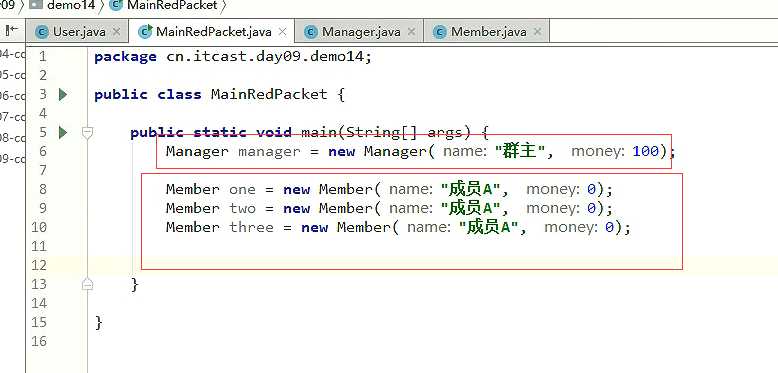Viewport: 778px width, 373px height.
Task: Click the class icon on Member.java tab
Action: point(440,32)
